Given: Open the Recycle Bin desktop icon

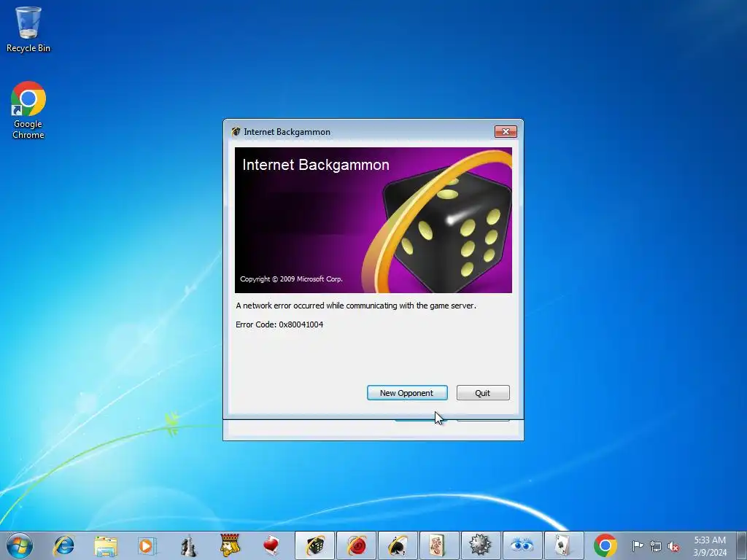Looking at the screenshot, I should pyautogui.click(x=28, y=29).
